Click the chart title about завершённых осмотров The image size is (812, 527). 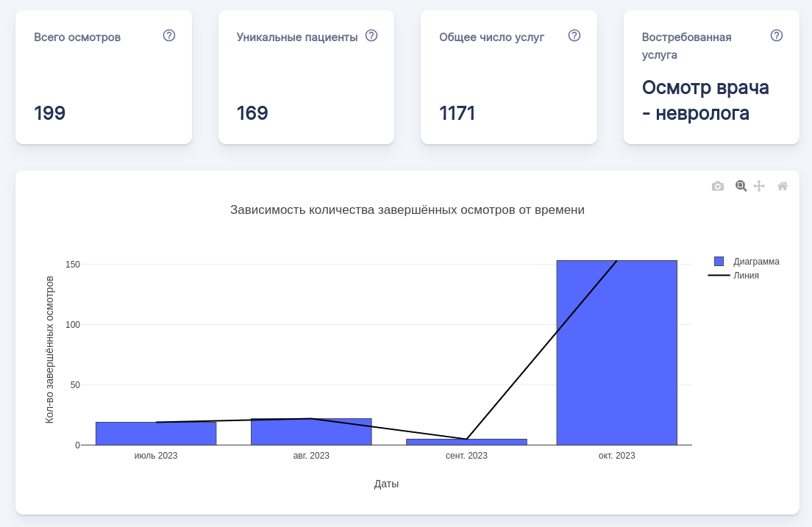(407, 209)
